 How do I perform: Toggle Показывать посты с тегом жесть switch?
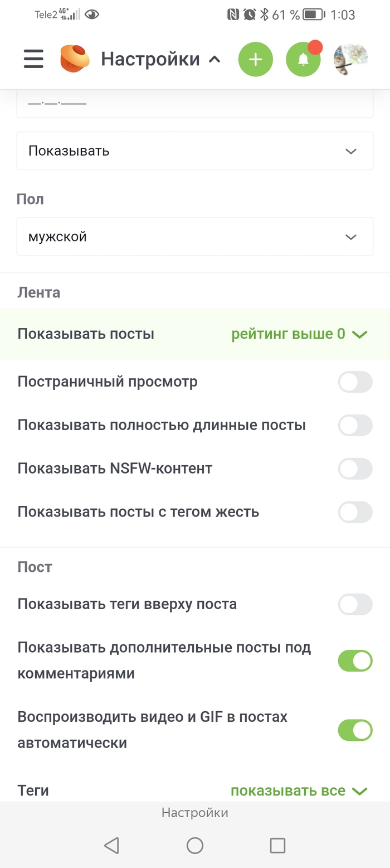355,512
